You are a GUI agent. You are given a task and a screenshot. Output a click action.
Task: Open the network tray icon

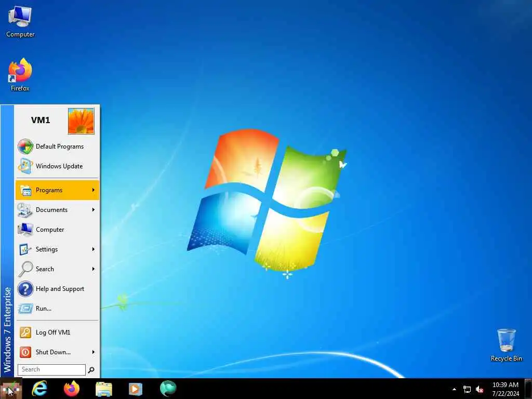(467, 390)
